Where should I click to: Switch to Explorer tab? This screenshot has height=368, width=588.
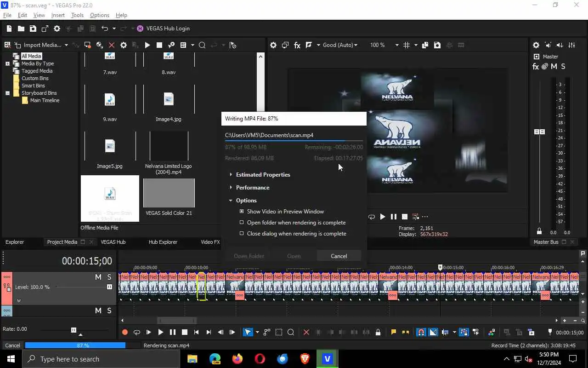click(15, 242)
